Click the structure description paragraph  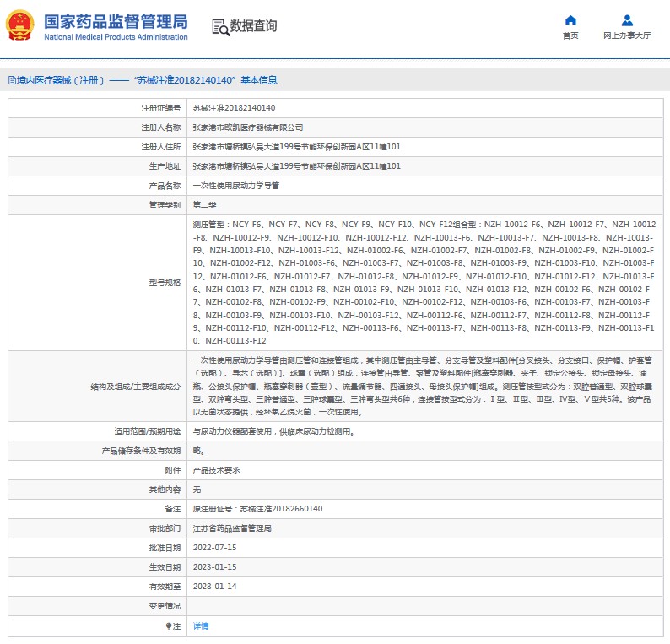coord(423,387)
